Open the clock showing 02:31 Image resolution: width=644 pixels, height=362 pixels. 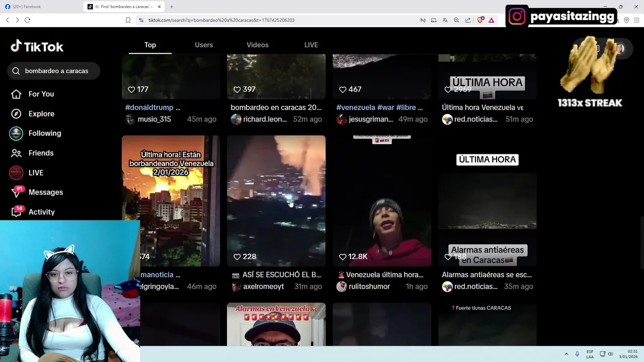click(x=628, y=354)
